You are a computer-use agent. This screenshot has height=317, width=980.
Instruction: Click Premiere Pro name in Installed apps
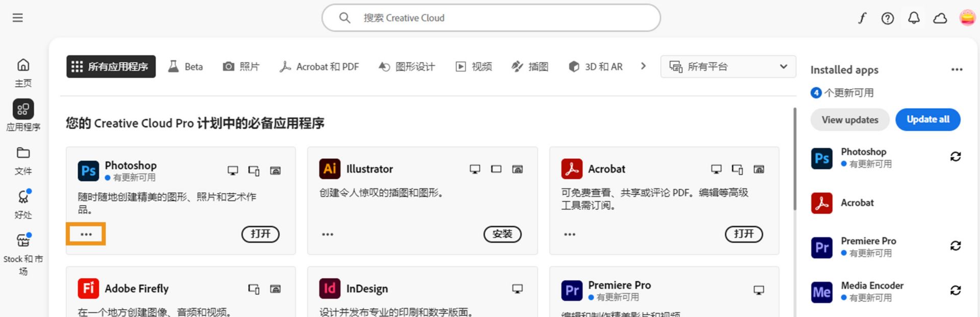coord(868,241)
